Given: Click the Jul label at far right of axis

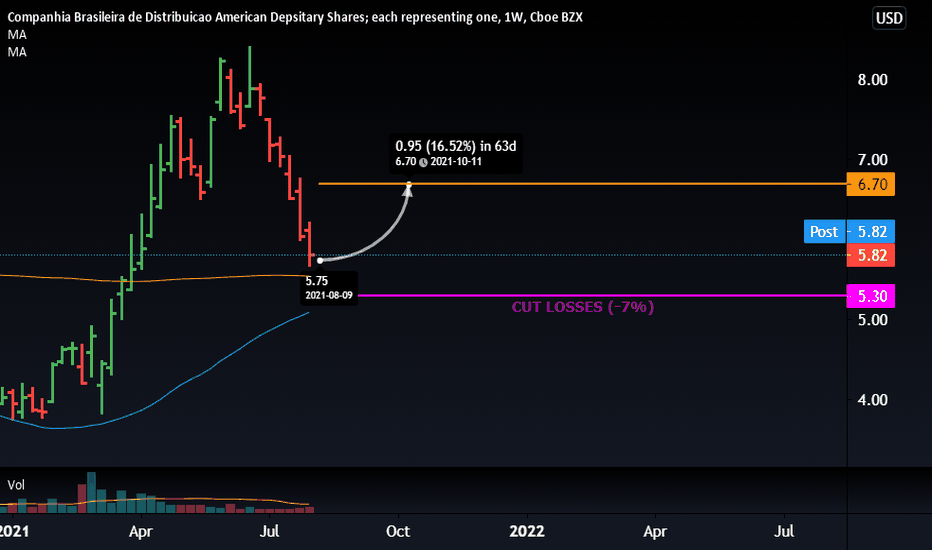Looking at the screenshot, I should (x=784, y=531).
